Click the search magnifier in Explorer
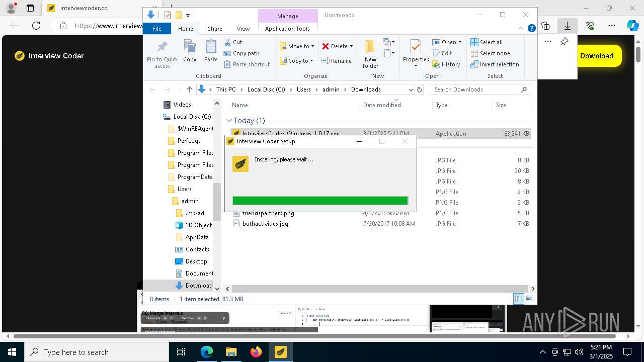This screenshot has width=644, height=362. pyautogui.click(x=524, y=89)
